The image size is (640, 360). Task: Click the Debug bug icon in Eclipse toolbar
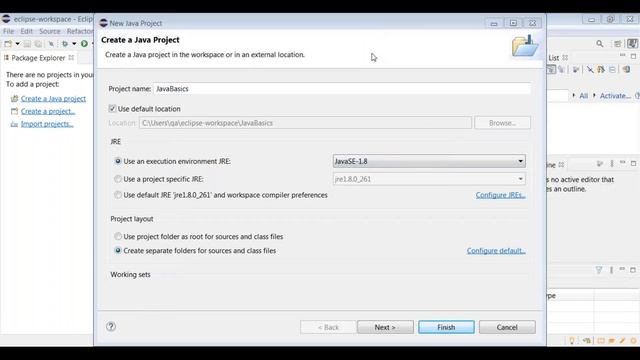pos(65,44)
